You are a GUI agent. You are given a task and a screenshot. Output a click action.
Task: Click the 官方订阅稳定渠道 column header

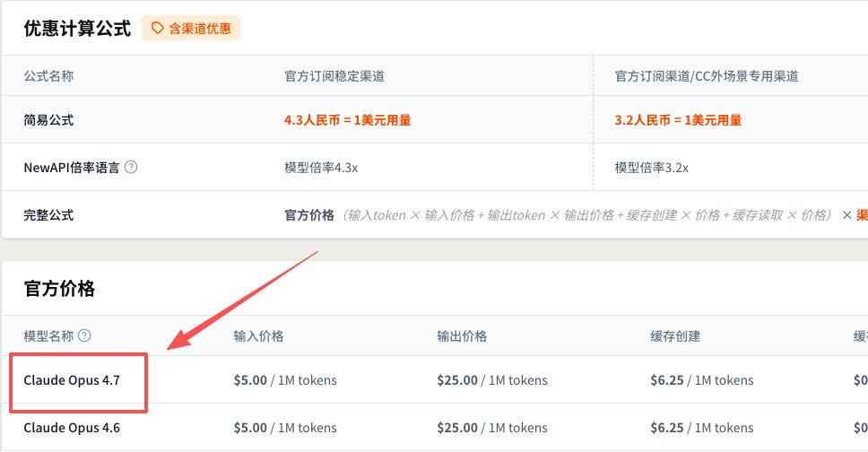coord(334,76)
